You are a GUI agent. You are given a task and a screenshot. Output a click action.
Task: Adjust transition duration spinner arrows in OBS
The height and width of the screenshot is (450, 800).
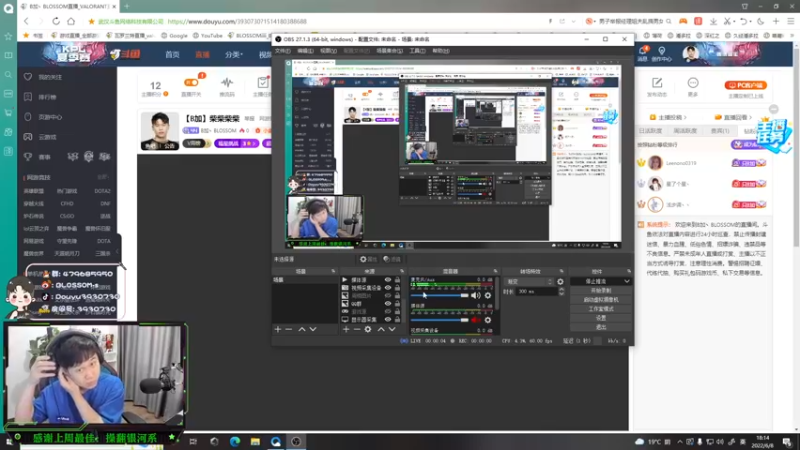coord(561,291)
